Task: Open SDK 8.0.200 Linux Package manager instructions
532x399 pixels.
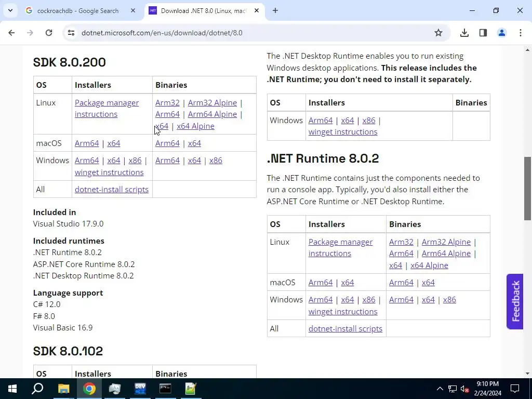Action: point(107,109)
